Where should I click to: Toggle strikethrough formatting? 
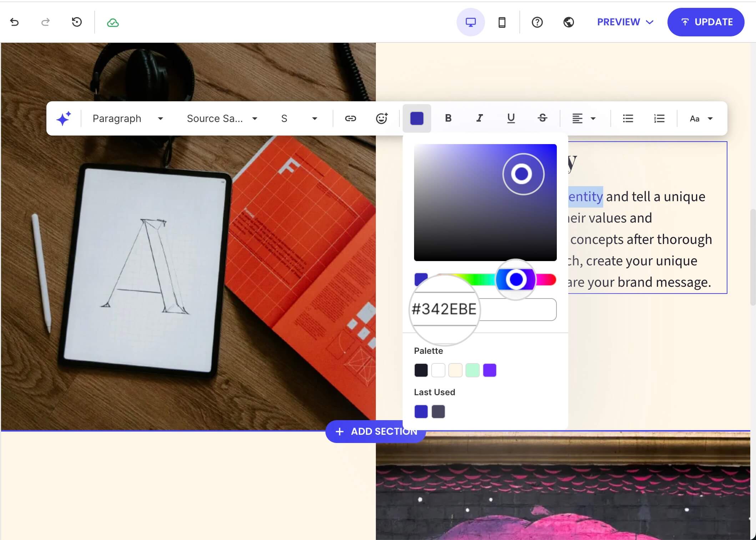click(542, 118)
